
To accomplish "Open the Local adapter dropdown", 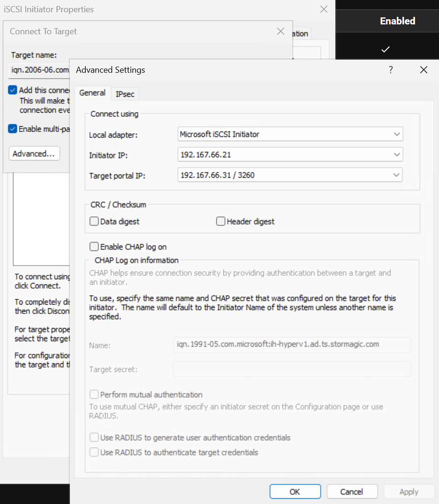I will point(290,134).
